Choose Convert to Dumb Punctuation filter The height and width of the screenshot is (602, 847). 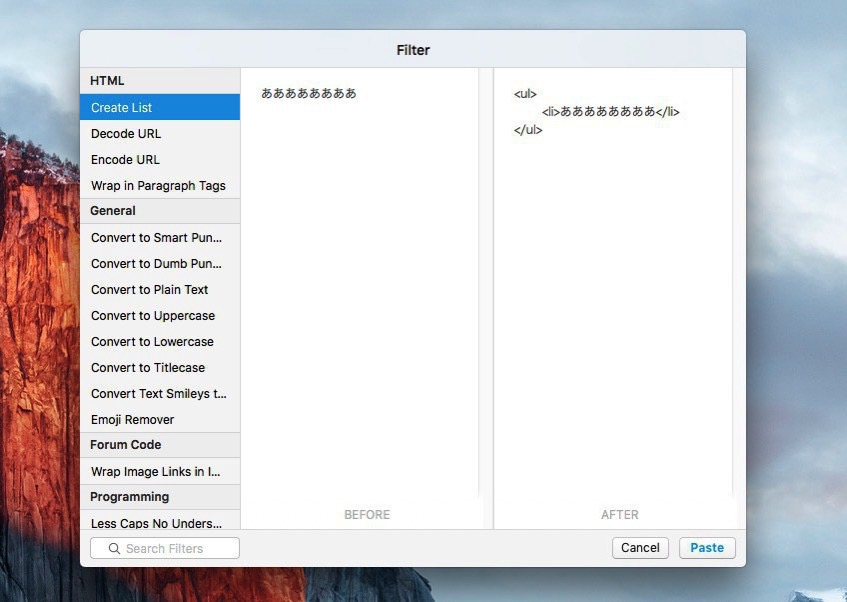[x=160, y=263]
